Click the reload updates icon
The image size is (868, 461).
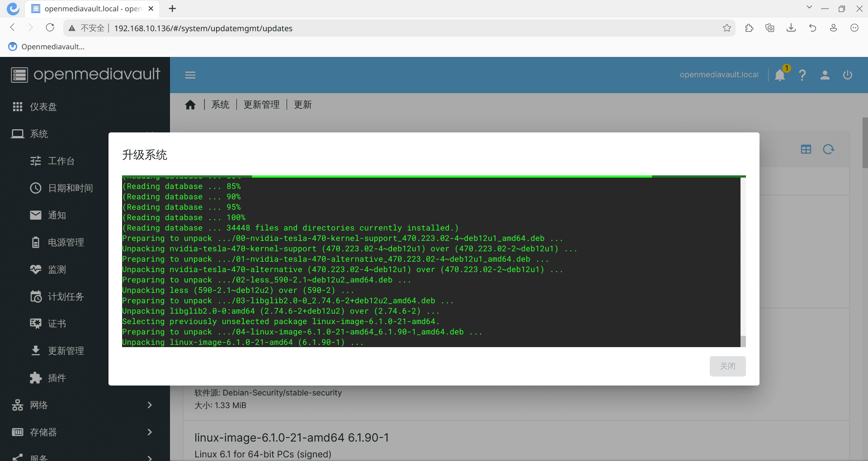(x=828, y=149)
